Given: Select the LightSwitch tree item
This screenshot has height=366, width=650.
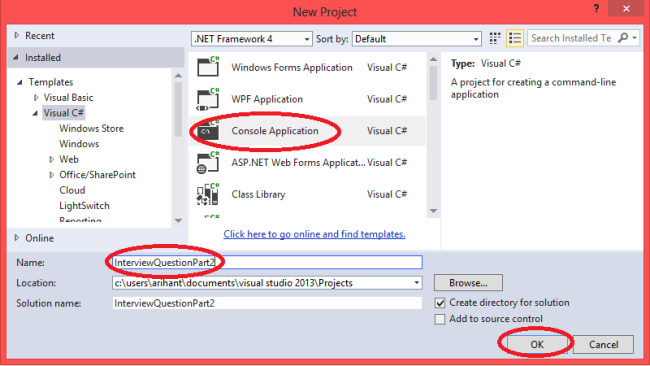Looking at the screenshot, I should pyautogui.click(x=84, y=206).
